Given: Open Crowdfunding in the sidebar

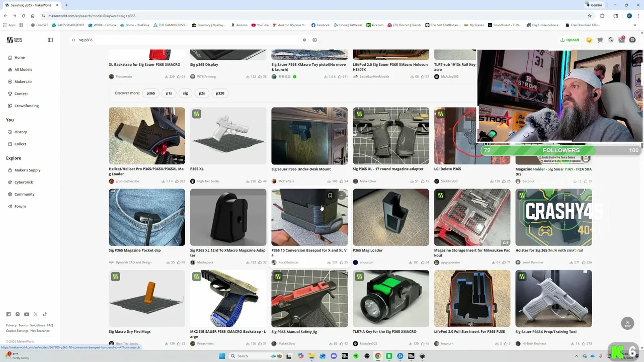Looking at the screenshot, I should click(x=27, y=106).
